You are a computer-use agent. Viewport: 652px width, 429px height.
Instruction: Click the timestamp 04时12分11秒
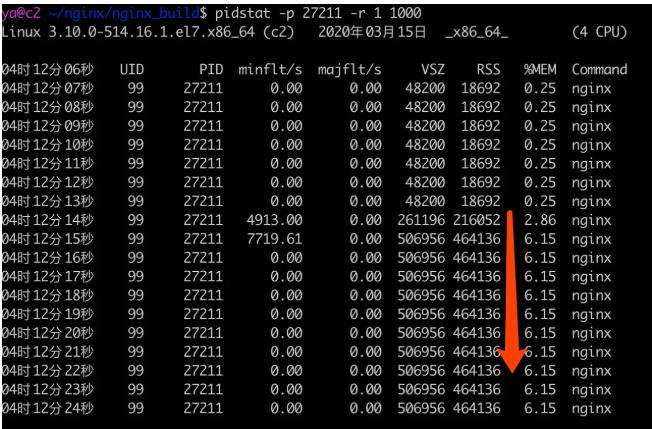47,164
